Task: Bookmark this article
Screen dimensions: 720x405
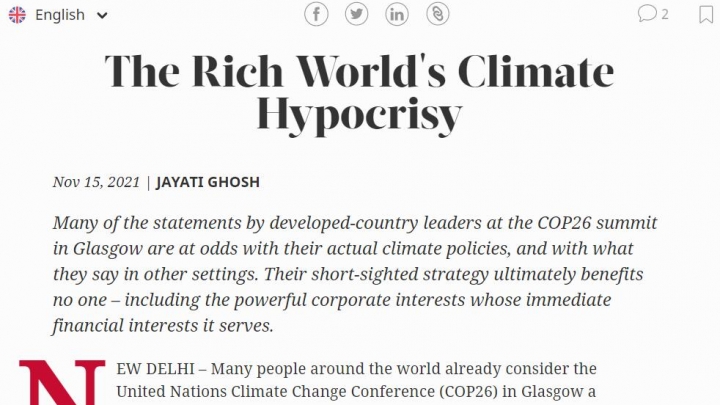Action: coord(706,14)
